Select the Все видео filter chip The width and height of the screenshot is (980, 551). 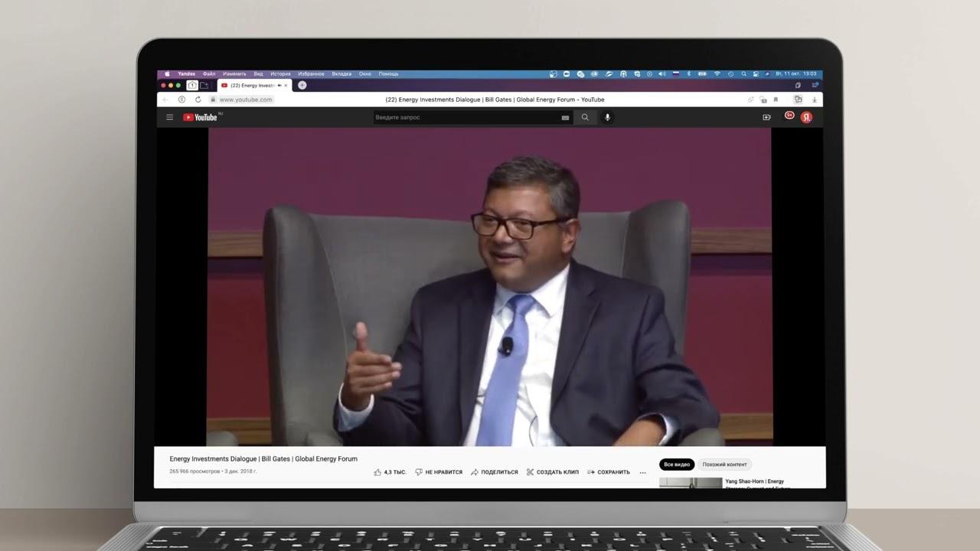pyautogui.click(x=677, y=465)
